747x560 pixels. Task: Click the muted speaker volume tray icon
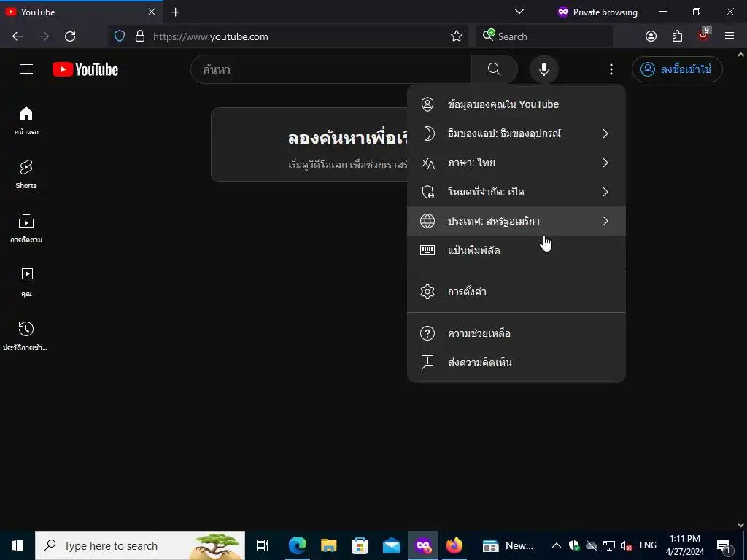[x=626, y=545]
